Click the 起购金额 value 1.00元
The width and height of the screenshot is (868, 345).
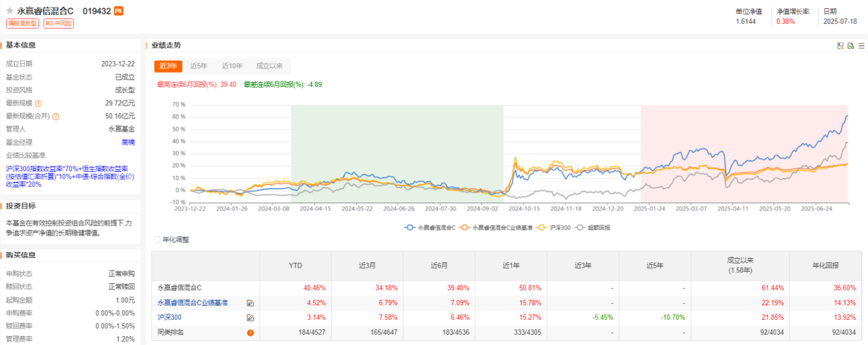tap(125, 300)
